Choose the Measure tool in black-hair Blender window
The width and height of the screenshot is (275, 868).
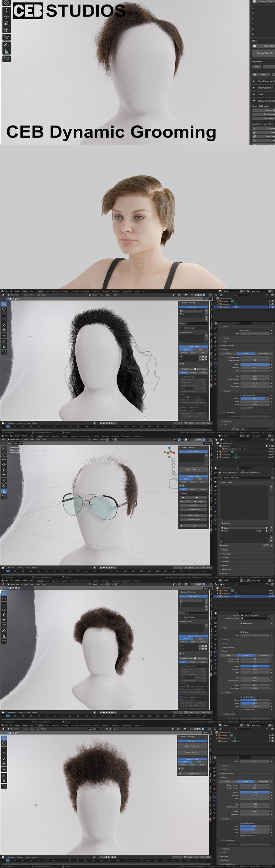click(x=4, y=347)
